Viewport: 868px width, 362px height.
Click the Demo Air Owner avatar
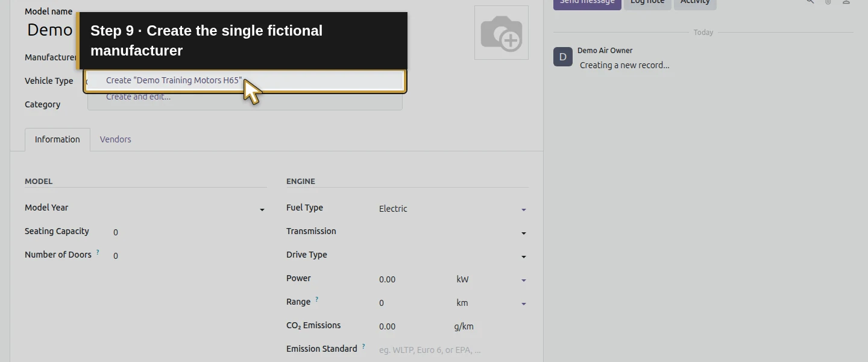(x=563, y=57)
